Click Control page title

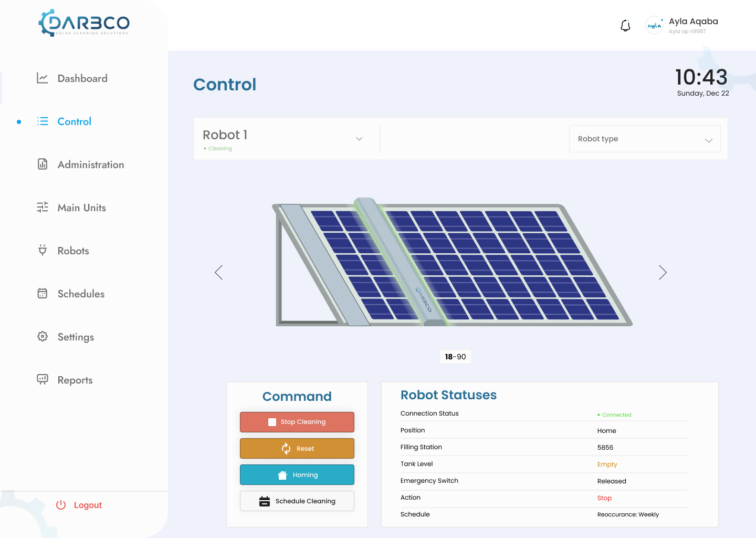tap(225, 85)
